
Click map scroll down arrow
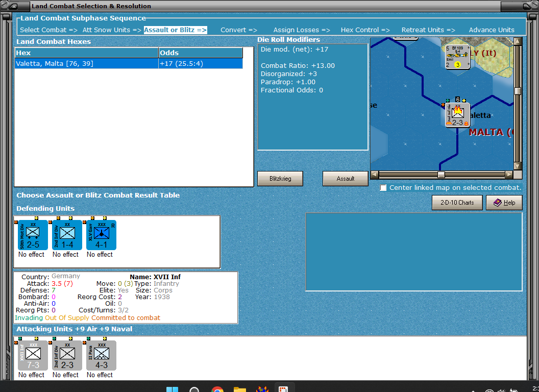pyautogui.click(x=518, y=166)
